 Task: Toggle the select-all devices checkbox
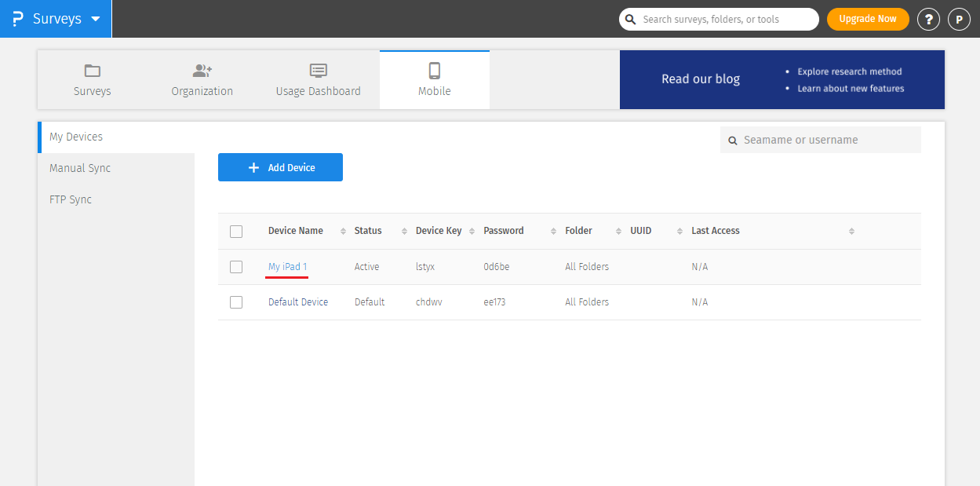point(236,232)
